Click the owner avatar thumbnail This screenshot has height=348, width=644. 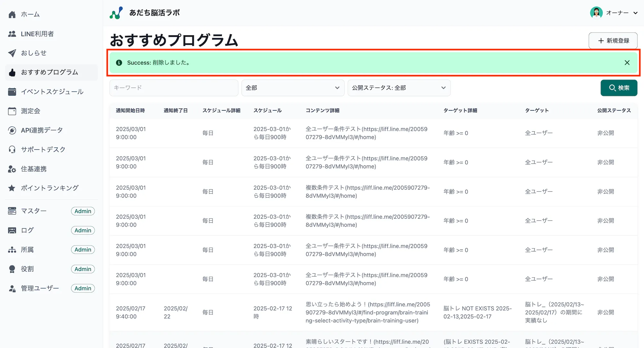(596, 13)
